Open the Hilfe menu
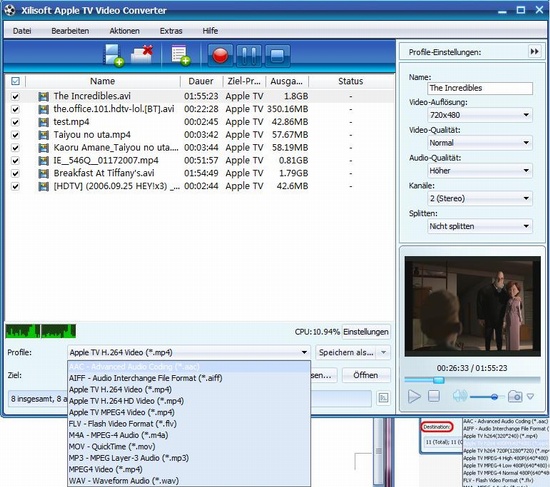 (x=210, y=31)
